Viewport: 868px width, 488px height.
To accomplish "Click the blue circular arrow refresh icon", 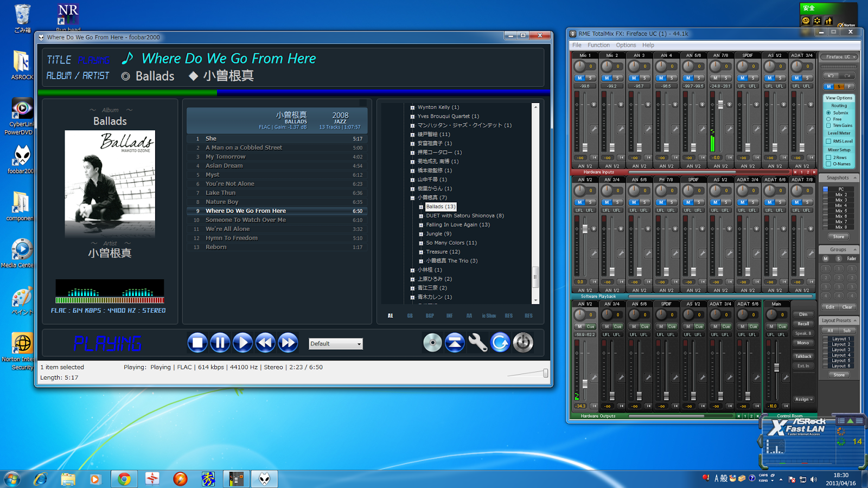I will pos(500,343).
